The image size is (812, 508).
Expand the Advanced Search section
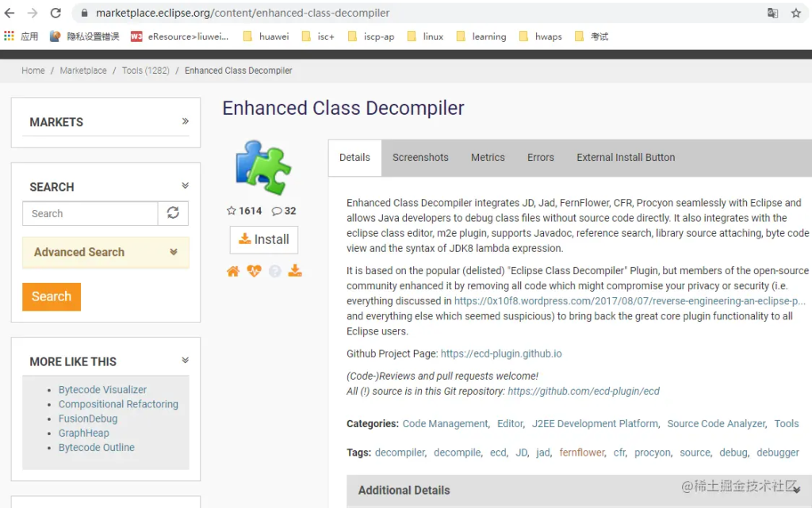pos(174,252)
